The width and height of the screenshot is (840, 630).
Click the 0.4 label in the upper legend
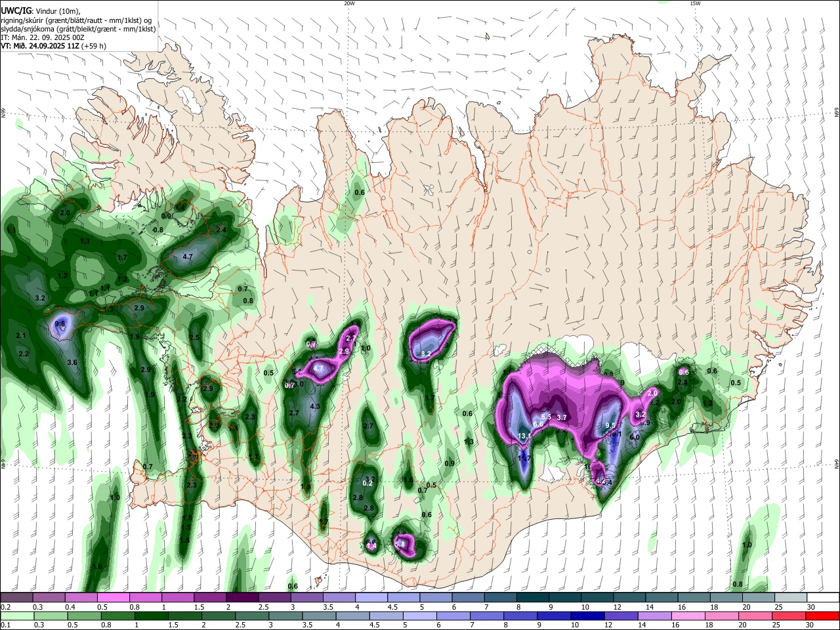click(70, 607)
